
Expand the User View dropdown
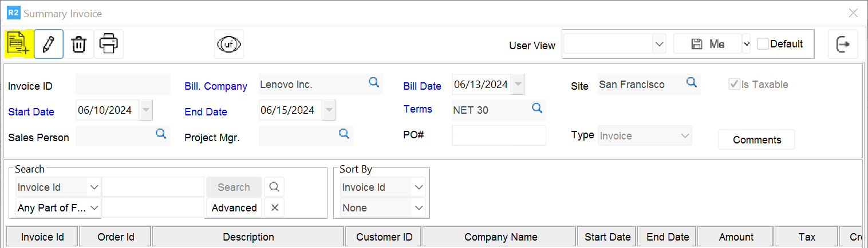[659, 44]
